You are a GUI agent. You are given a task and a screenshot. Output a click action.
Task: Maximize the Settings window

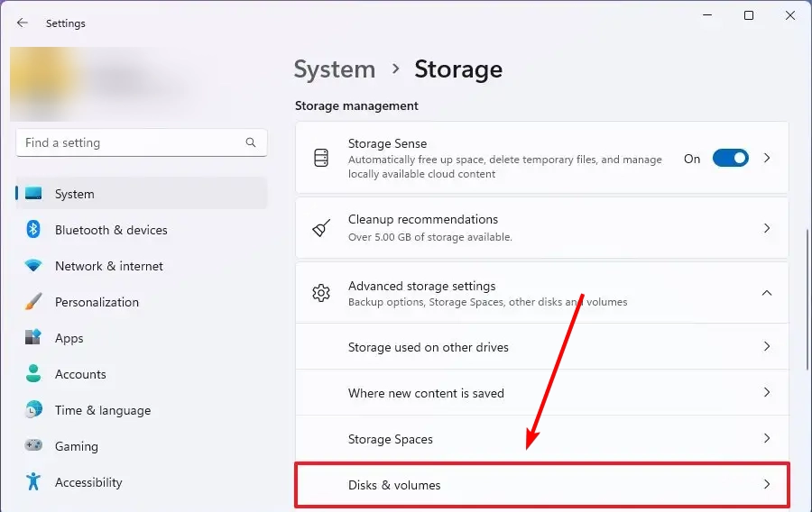tap(748, 15)
